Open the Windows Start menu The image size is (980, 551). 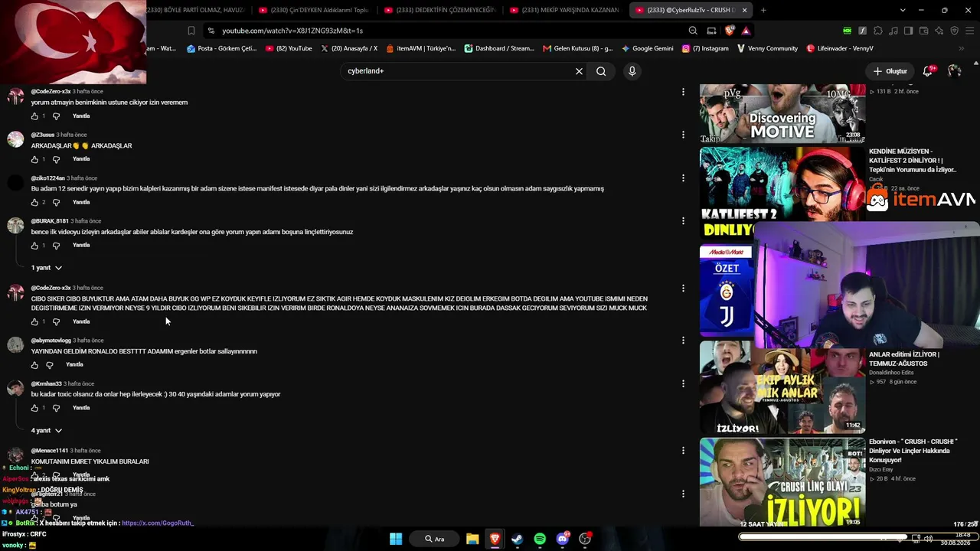[x=396, y=539]
